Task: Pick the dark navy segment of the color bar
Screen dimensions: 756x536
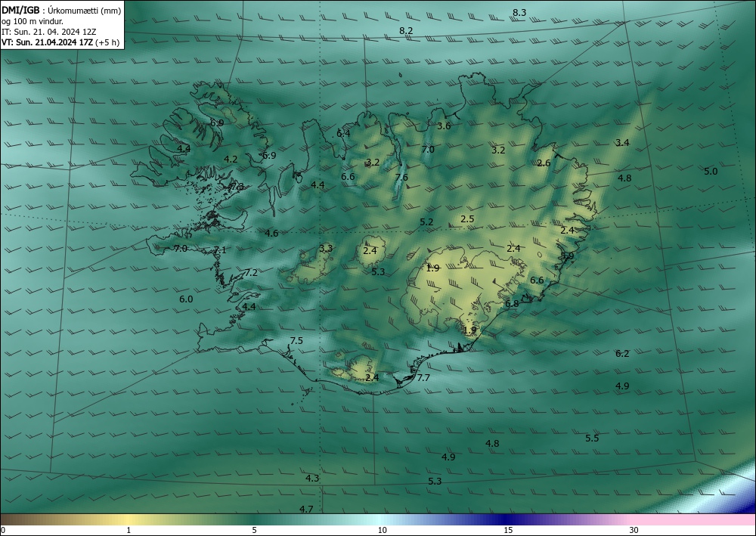Action: pyautogui.click(x=503, y=519)
